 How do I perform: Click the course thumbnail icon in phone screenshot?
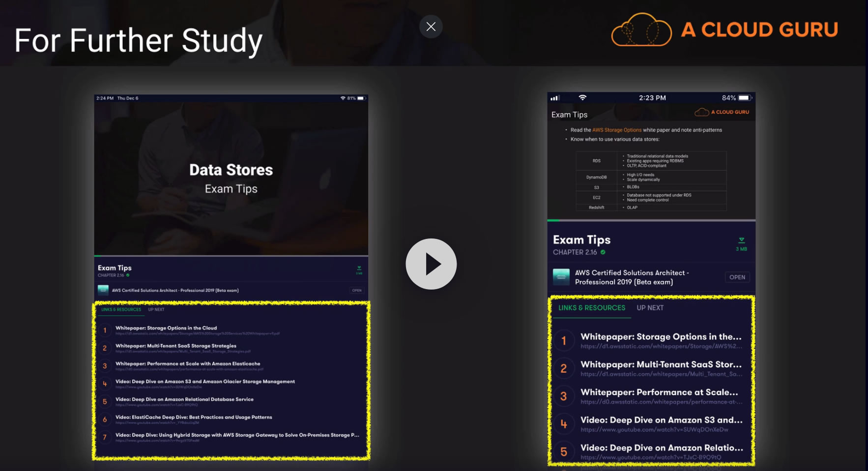561,277
